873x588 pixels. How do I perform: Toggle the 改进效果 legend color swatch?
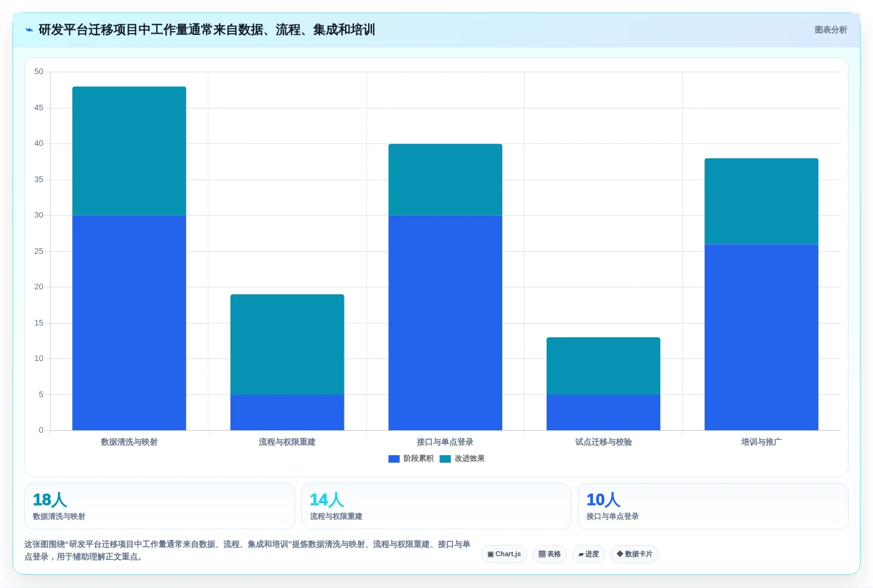[445, 459]
